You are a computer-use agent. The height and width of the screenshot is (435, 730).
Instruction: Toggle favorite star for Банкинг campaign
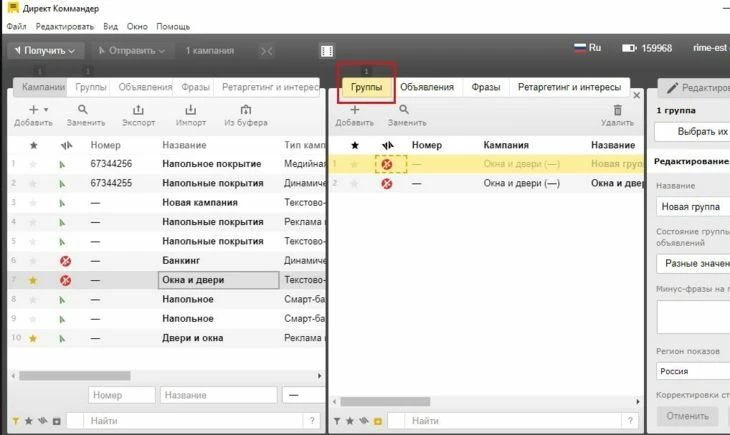point(33,261)
